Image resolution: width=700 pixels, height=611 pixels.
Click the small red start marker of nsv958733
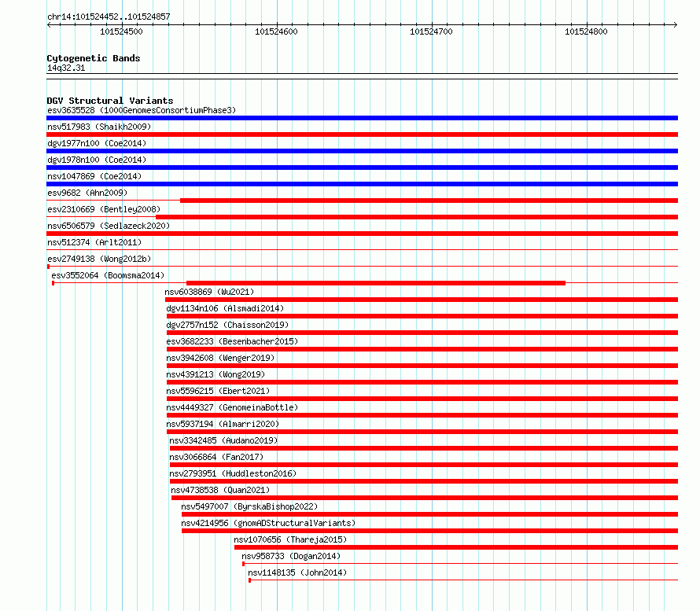(x=243, y=564)
